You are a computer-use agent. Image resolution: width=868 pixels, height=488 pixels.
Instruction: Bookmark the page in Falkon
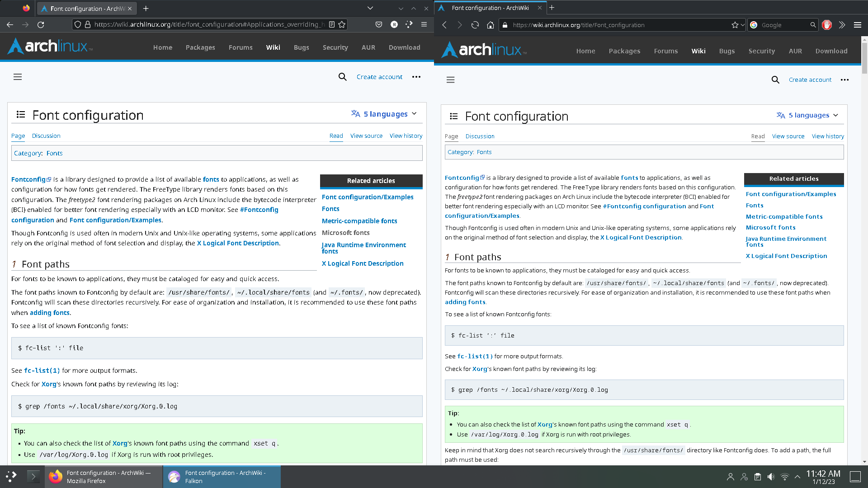coord(735,25)
